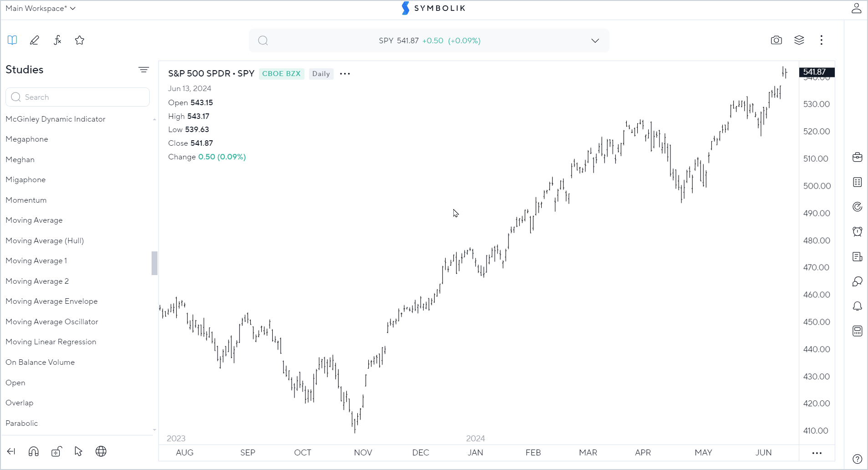Select the Migaphone study
Viewport: 868px width, 470px height.
(x=25, y=180)
